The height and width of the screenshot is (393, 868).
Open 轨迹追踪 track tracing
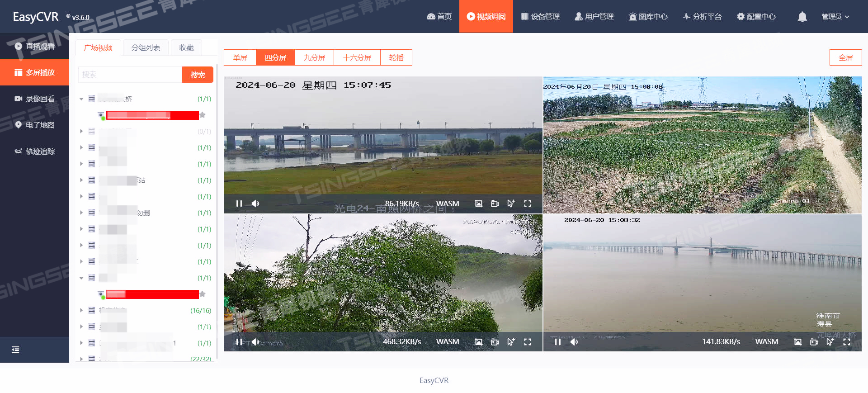point(34,151)
